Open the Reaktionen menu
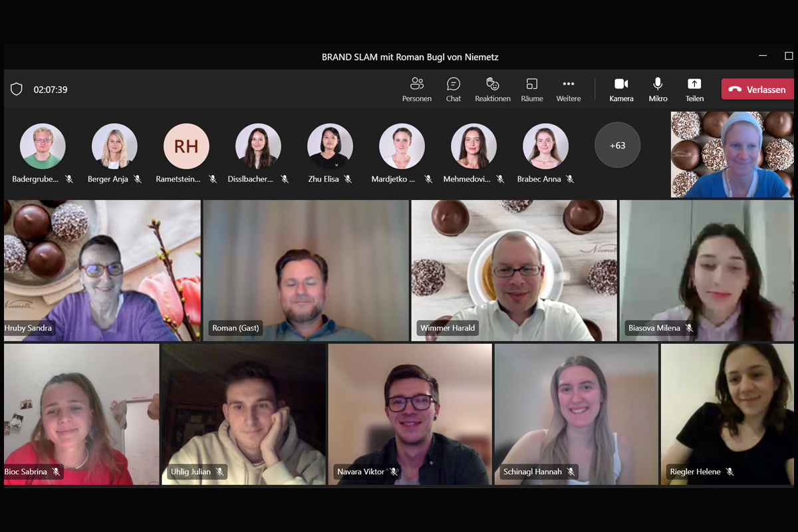 (x=492, y=89)
